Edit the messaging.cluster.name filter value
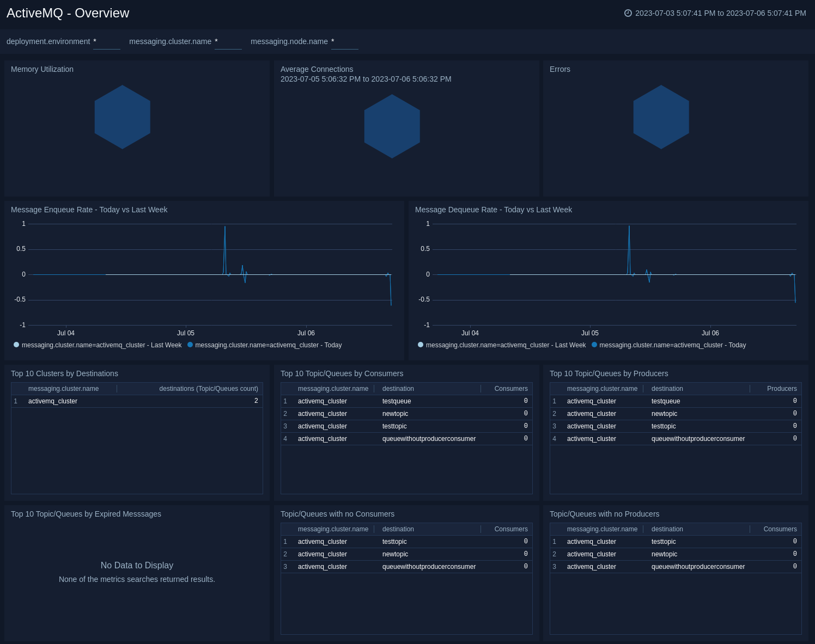 (228, 42)
